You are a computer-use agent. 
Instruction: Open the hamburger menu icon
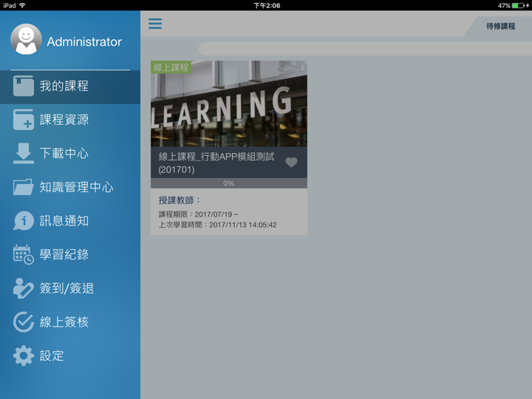(155, 24)
